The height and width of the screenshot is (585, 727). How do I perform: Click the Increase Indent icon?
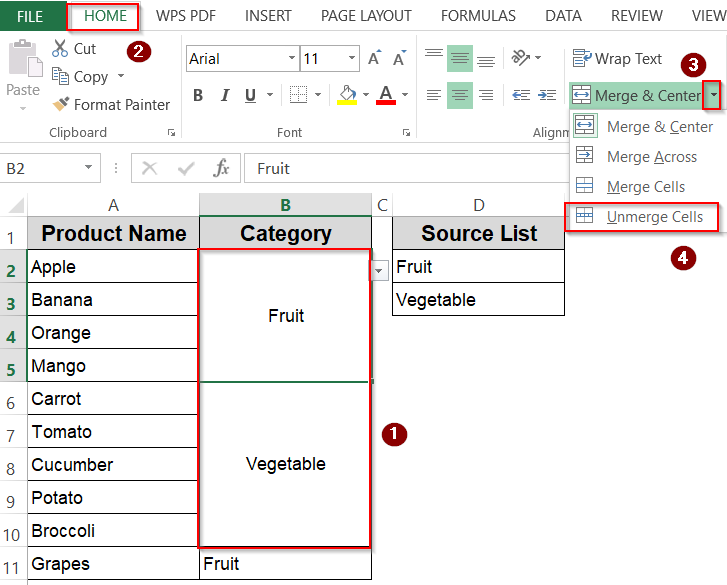[x=547, y=95]
